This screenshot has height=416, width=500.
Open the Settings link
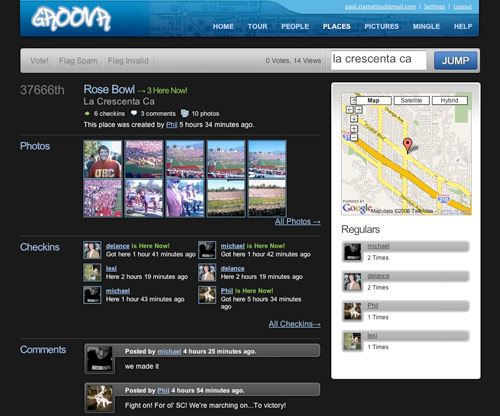pos(434,7)
